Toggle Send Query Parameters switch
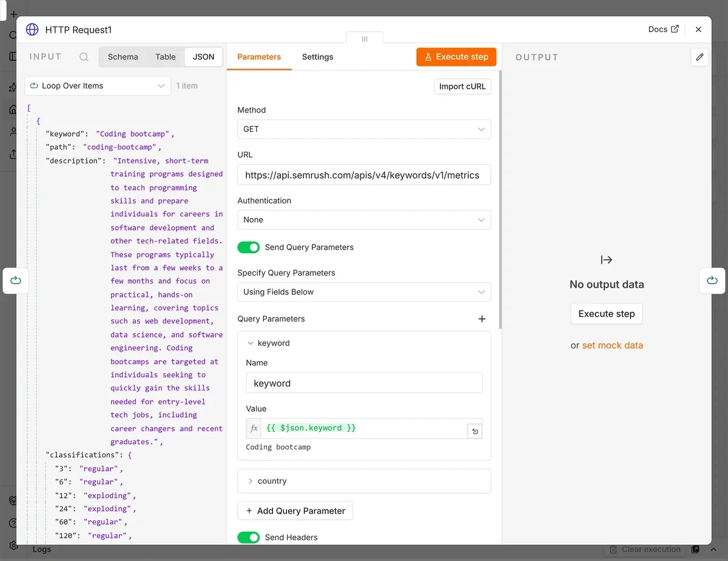Screen dimensions: 728x561 click(x=248, y=247)
